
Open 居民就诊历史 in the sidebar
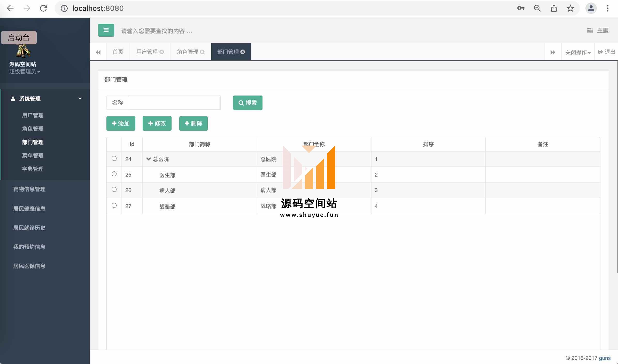[x=29, y=228]
